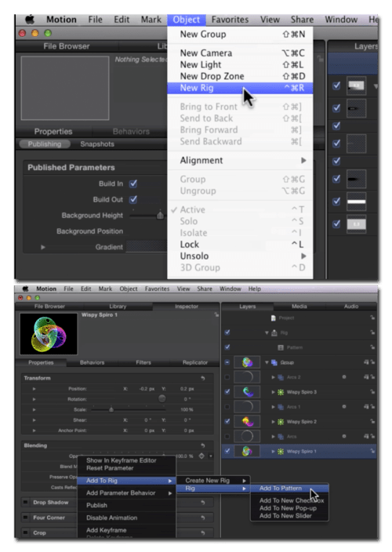Click the Group layer's stacked-squares icon
Image resolution: width=392 pixels, height=552 pixels.
(x=274, y=362)
